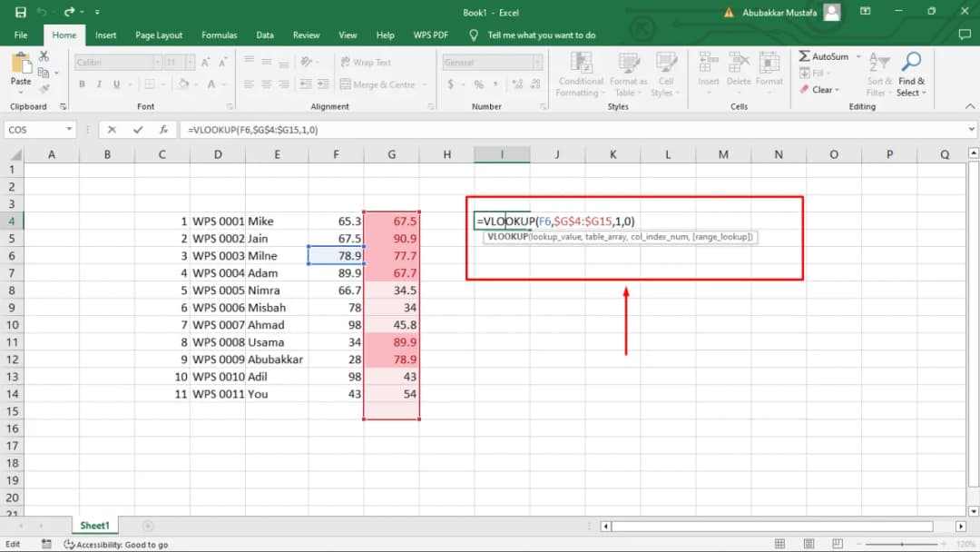
Task: Click the Cut scissors icon
Action: [x=44, y=56]
